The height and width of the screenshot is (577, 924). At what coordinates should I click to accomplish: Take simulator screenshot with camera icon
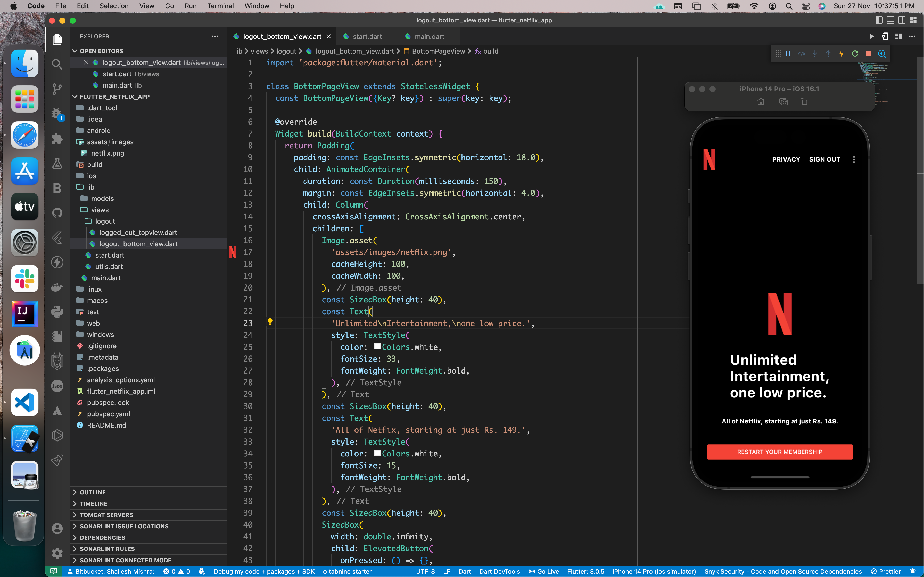click(783, 102)
